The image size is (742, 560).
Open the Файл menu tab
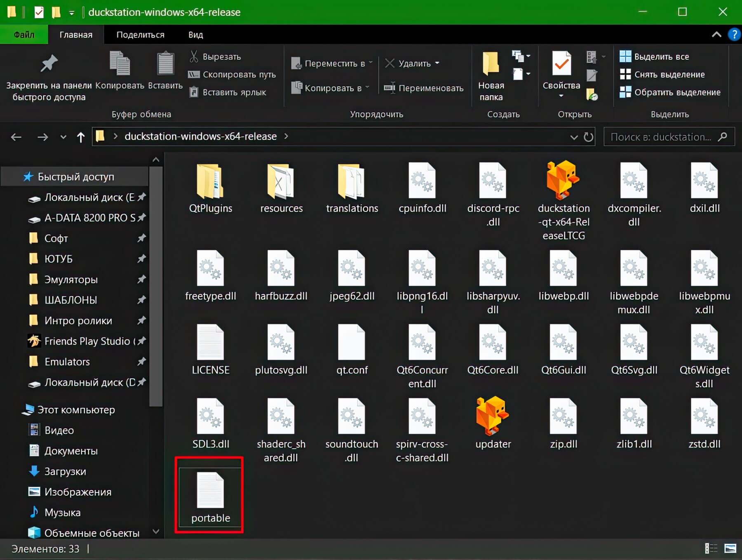point(24,35)
